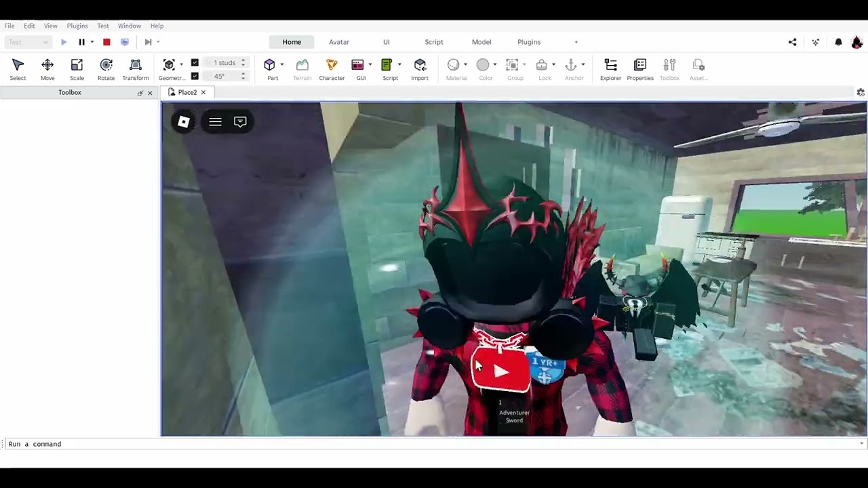Click the Group icon
The image size is (868, 488).
(x=512, y=64)
